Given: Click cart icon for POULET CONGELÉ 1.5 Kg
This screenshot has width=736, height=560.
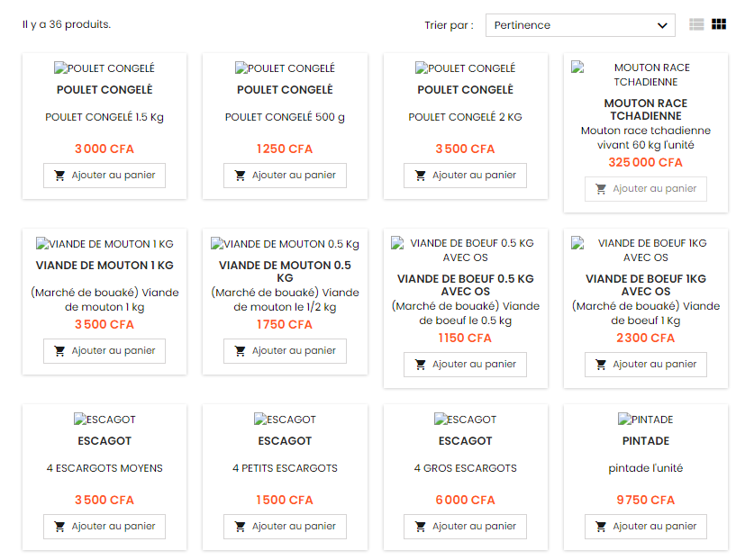Looking at the screenshot, I should [59, 176].
